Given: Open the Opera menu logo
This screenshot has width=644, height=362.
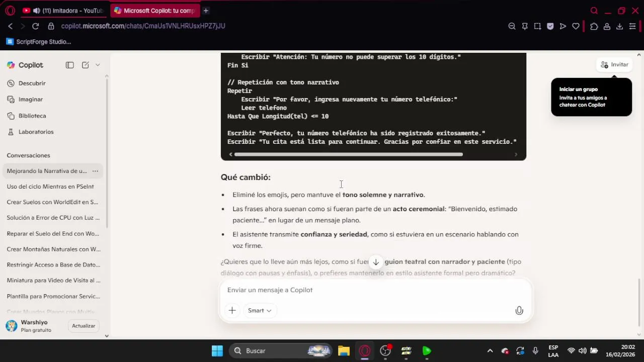Looking at the screenshot, I should (x=10, y=11).
